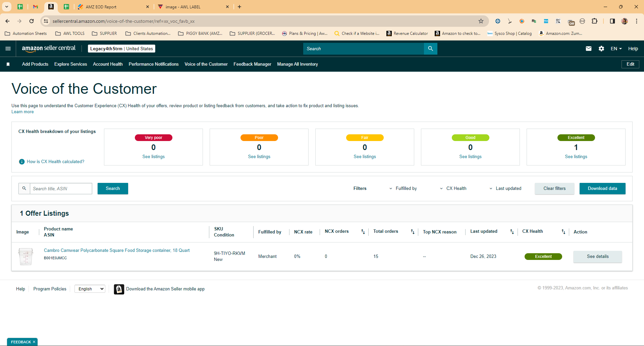The width and height of the screenshot is (644, 346).
Task: See listings under Good
Action: point(471,157)
